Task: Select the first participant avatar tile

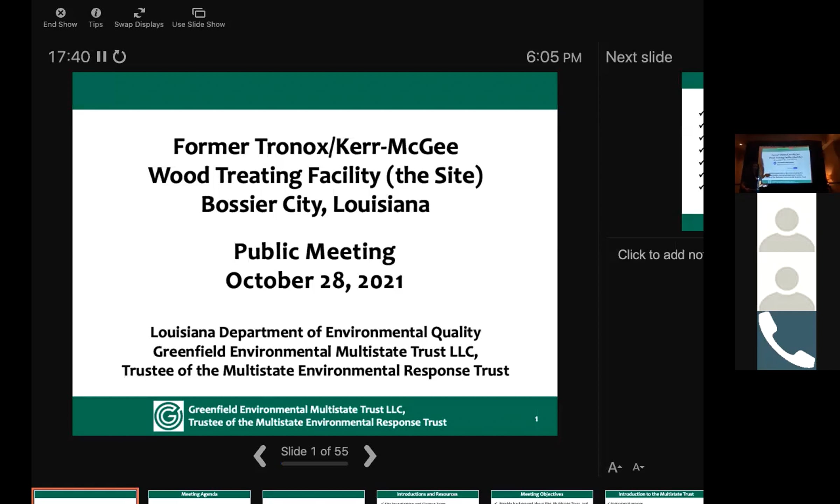Action: coord(787,222)
